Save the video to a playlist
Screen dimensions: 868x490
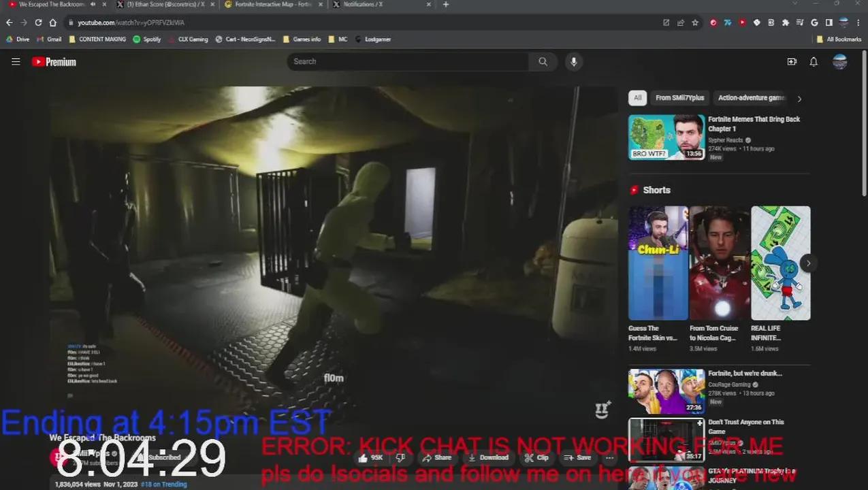pyautogui.click(x=579, y=458)
